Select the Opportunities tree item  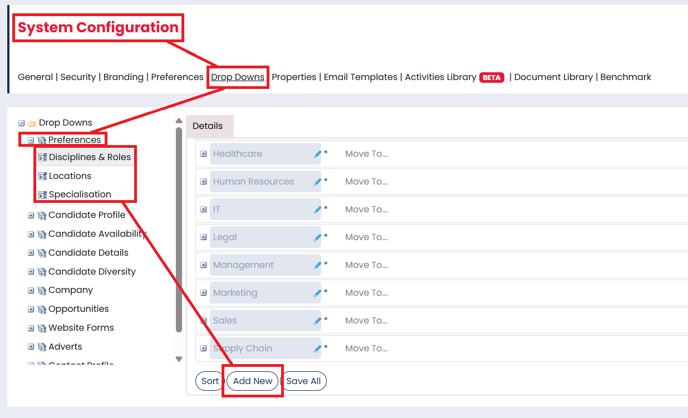[x=78, y=309]
